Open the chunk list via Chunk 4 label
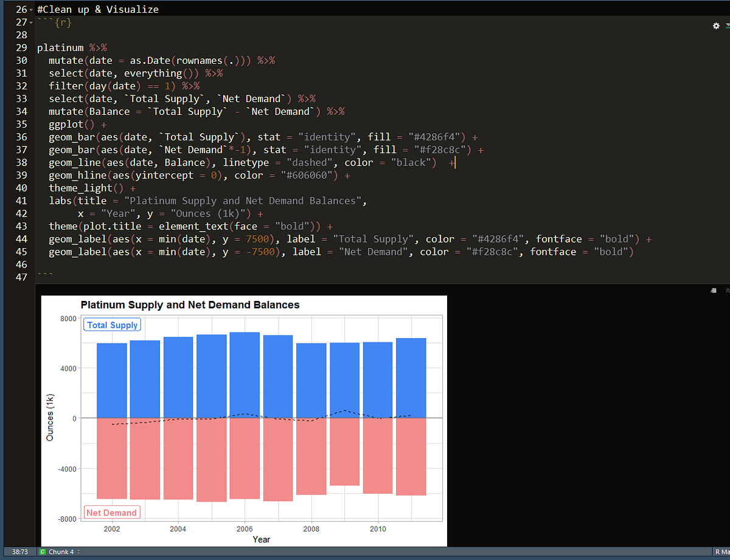 (x=61, y=551)
